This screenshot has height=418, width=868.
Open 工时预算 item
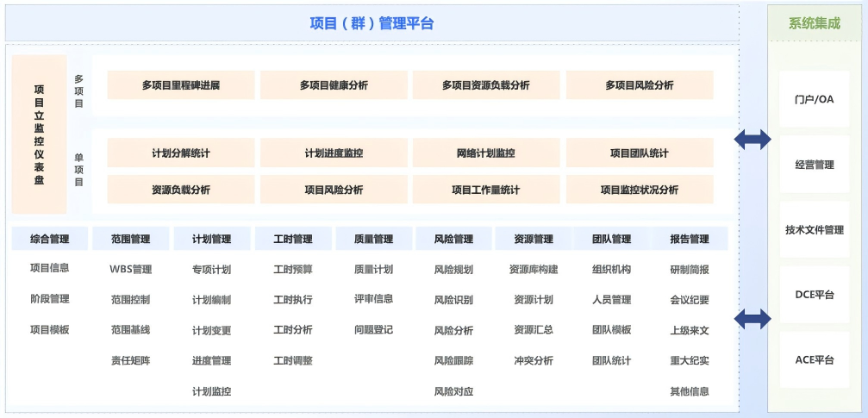(292, 269)
